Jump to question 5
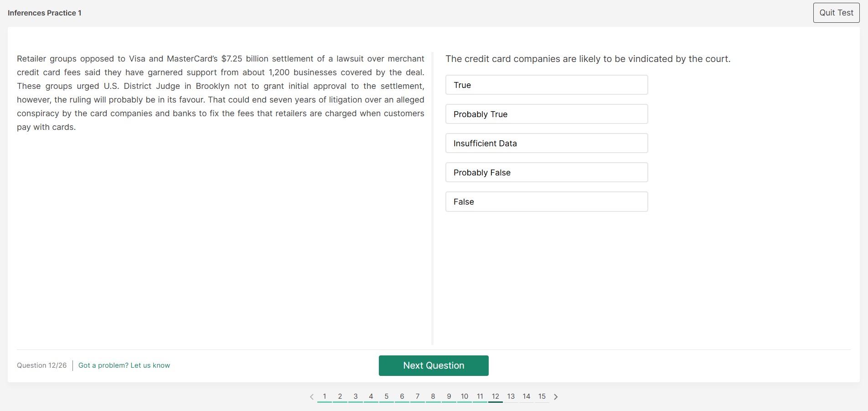 [387, 396]
